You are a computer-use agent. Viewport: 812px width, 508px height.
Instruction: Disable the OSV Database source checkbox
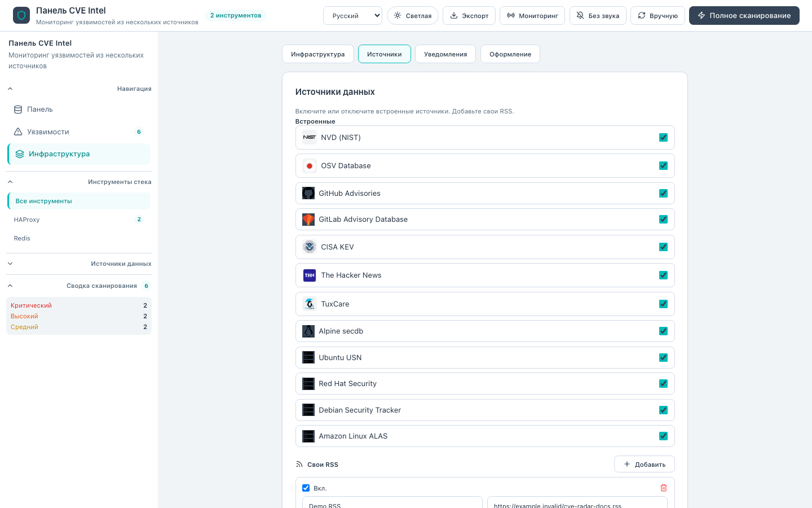(x=663, y=166)
